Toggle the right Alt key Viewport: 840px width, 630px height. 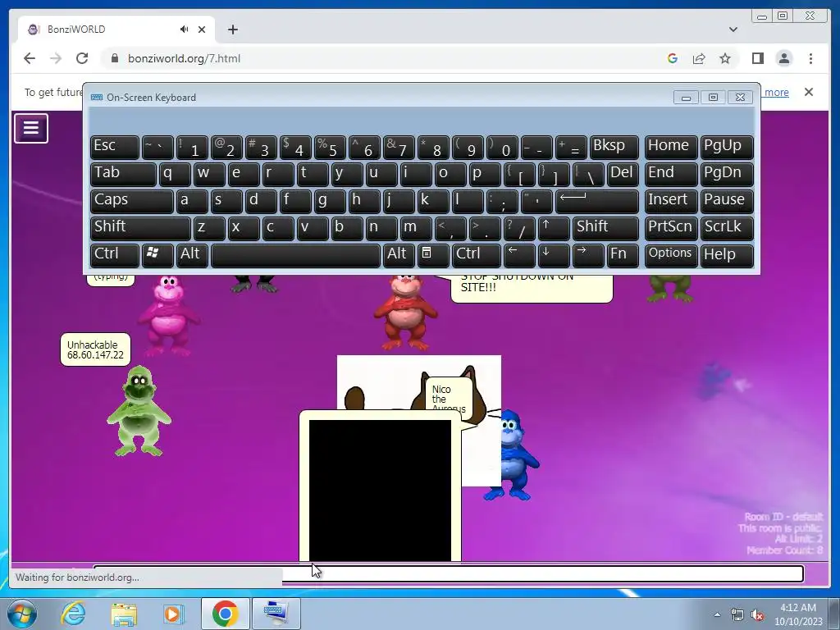399,255
